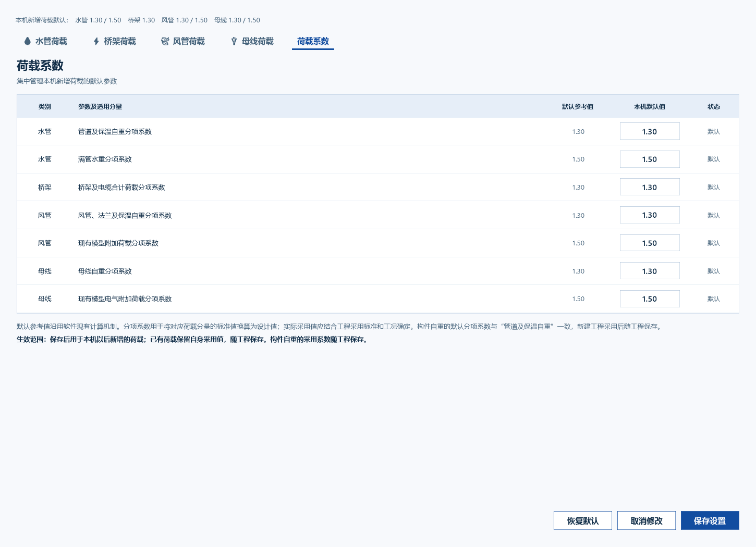Viewport: 756px width, 547px height.
Task: Focus the 风管、法兰及保温自重分项系数 input field
Action: coord(650,215)
